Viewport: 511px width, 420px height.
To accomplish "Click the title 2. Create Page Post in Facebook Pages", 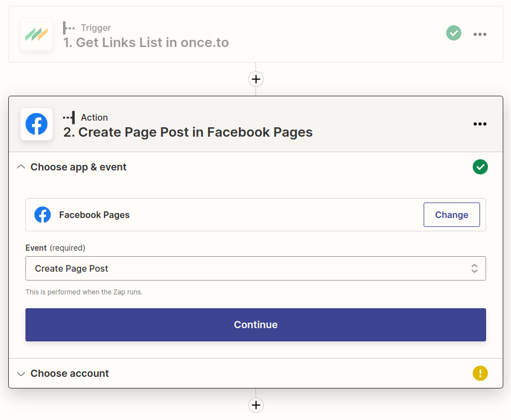I will (187, 132).
